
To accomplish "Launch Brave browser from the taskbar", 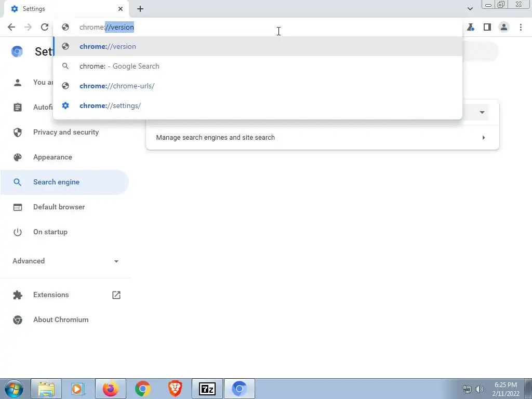I will tap(175, 389).
